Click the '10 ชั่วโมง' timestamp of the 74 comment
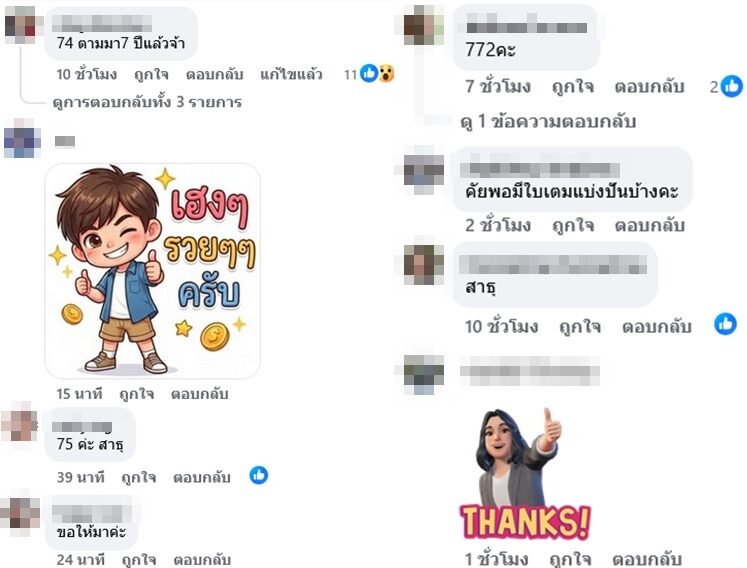 point(87,74)
